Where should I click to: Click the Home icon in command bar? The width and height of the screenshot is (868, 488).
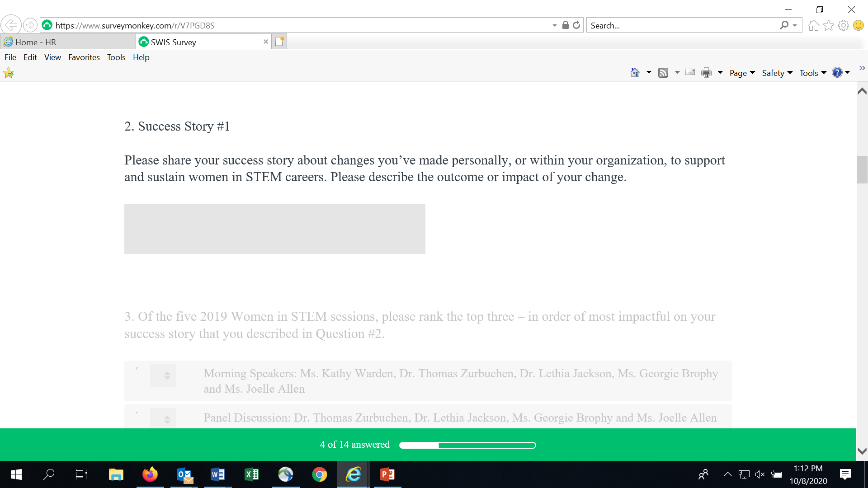(635, 73)
